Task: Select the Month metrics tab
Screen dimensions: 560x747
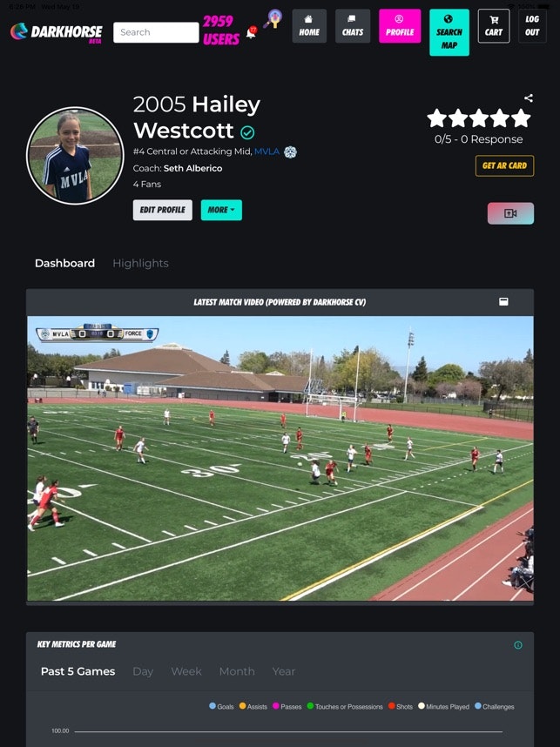Action: pos(237,671)
